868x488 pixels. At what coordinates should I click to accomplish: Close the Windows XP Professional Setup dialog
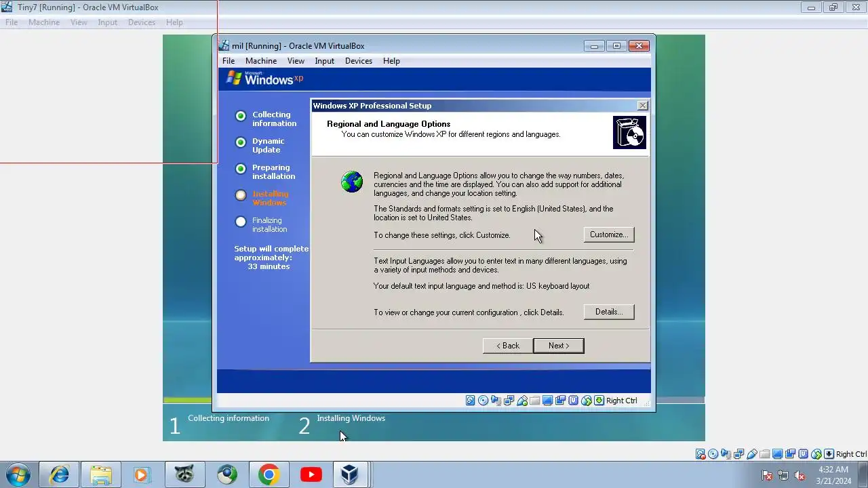point(643,106)
